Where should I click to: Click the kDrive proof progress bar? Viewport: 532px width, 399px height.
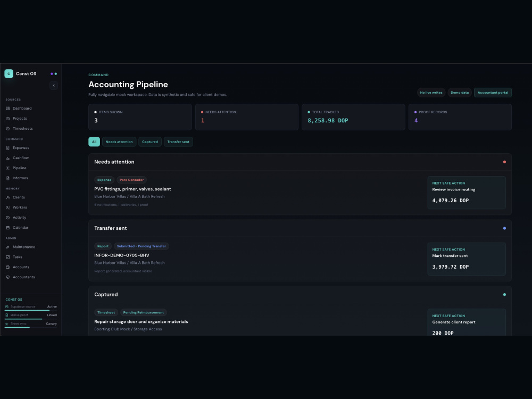click(x=31, y=319)
